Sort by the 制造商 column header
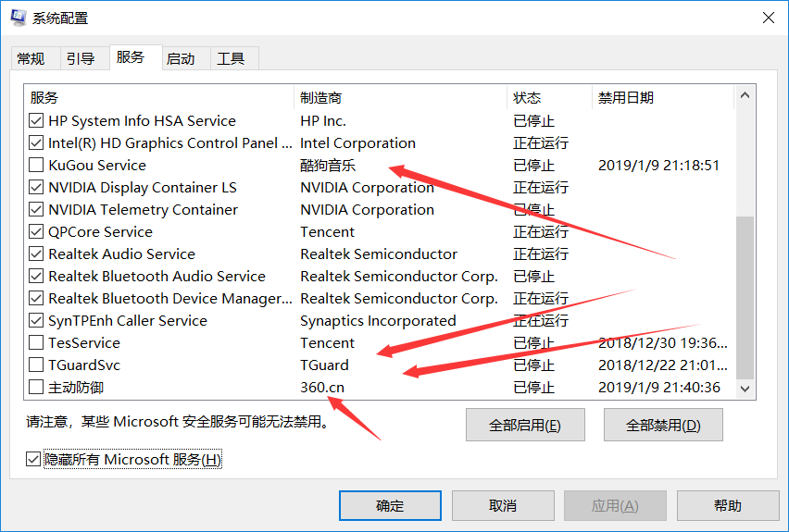This screenshot has height=532, width=789. (401, 97)
